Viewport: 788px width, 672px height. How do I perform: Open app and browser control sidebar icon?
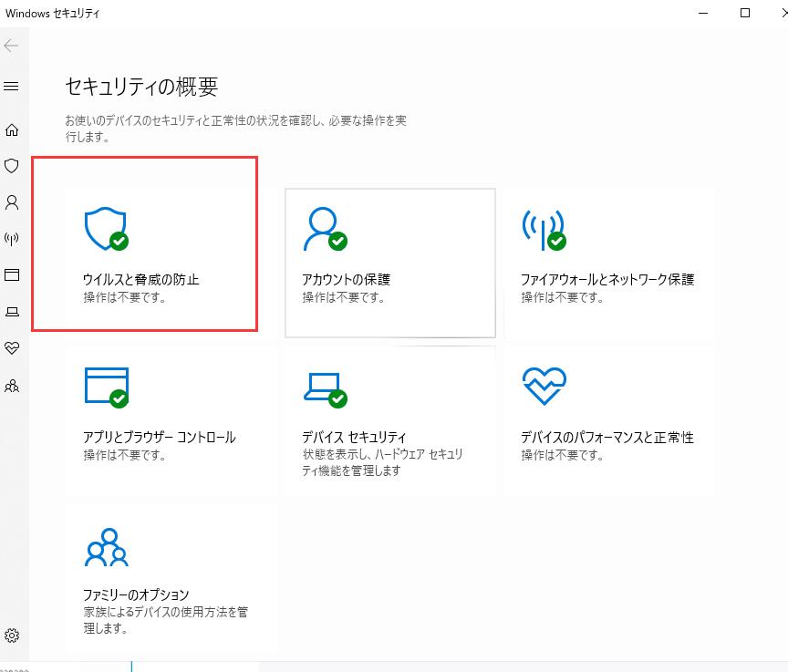point(12,276)
